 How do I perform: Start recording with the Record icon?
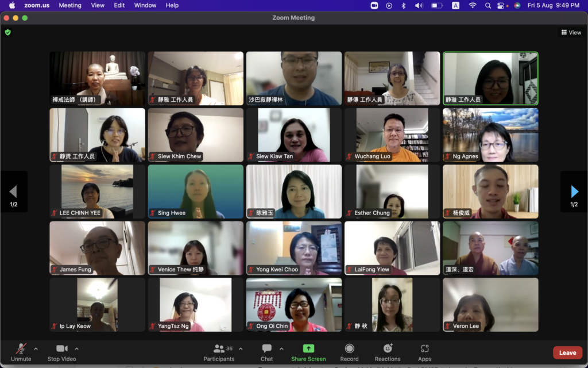[x=349, y=349]
